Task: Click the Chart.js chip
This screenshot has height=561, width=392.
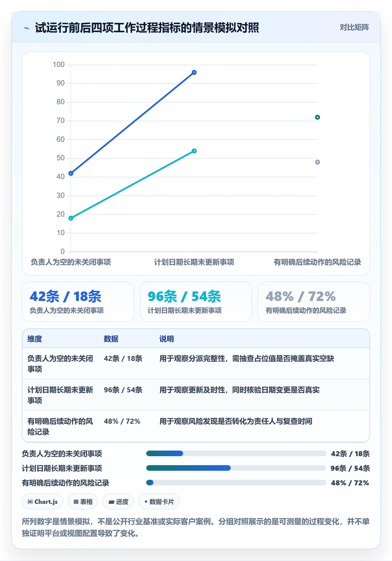Action: (43, 502)
